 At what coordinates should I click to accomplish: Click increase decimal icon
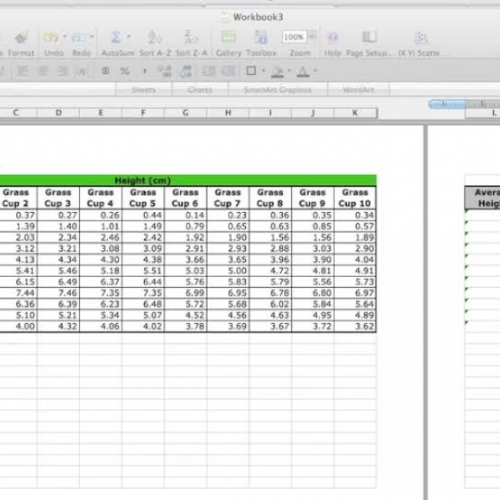click(x=164, y=71)
